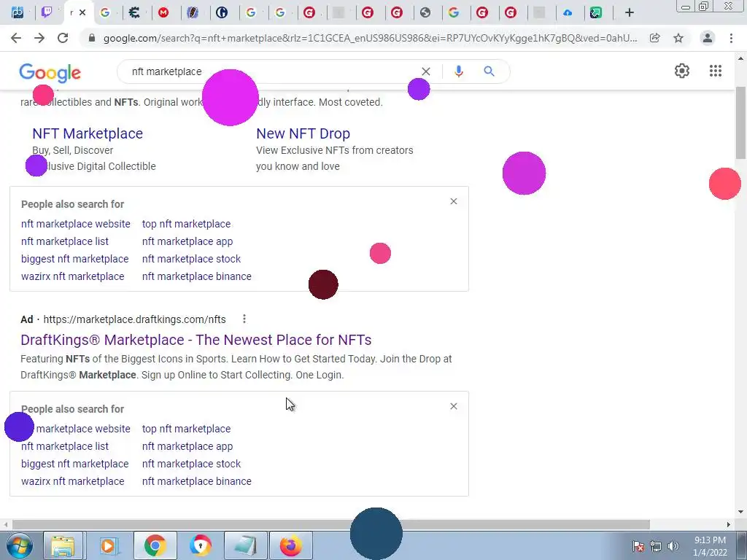
Task: Search 'top nft marketplace' under the DraftKings ad
Action: click(x=186, y=429)
